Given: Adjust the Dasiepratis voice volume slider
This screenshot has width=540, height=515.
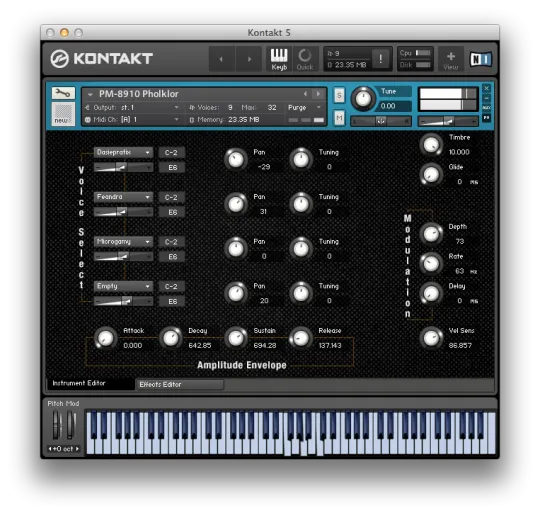Looking at the screenshot, I should (123, 167).
